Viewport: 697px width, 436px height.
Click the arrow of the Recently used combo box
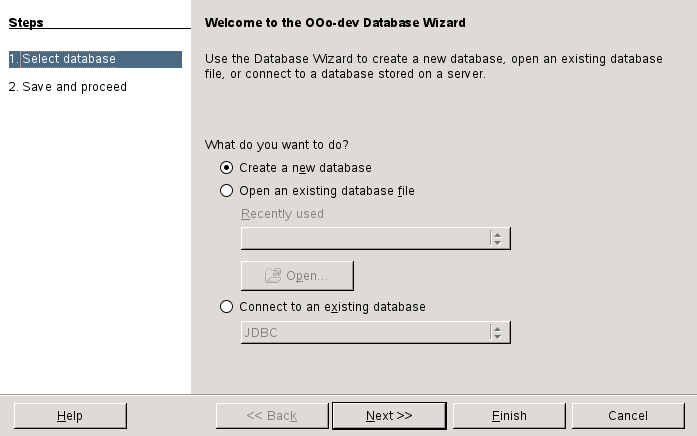(x=497, y=238)
